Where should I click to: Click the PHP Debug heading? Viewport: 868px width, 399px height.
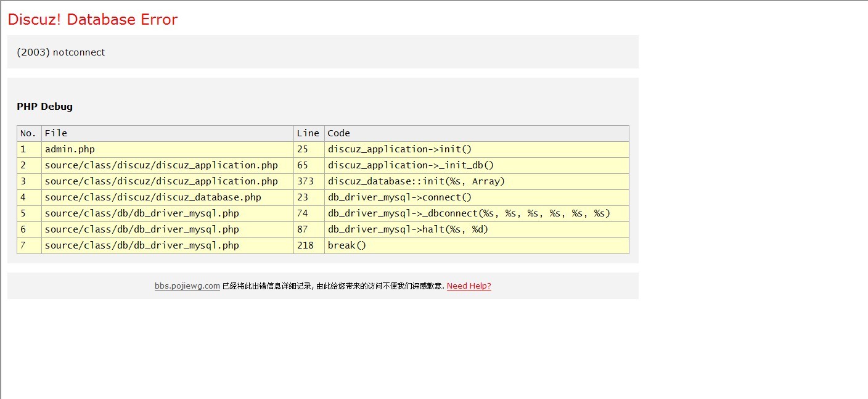(x=44, y=107)
